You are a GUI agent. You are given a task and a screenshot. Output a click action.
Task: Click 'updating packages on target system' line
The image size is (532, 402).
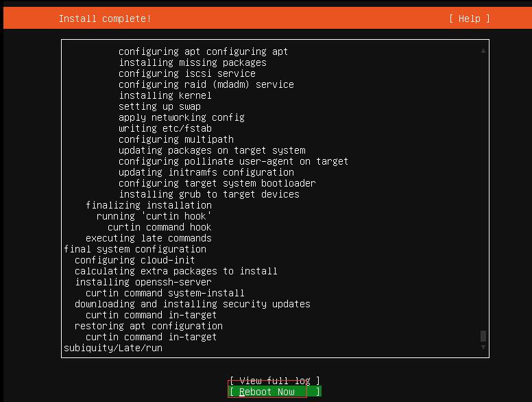click(212, 150)
